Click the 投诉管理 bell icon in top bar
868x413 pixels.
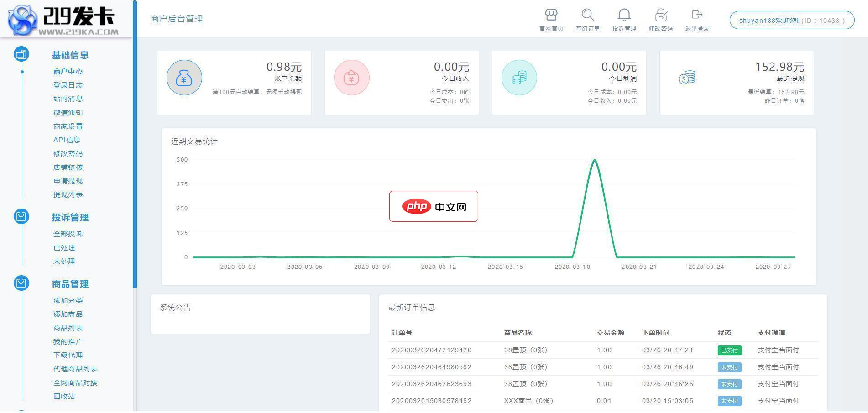[624, 15]
